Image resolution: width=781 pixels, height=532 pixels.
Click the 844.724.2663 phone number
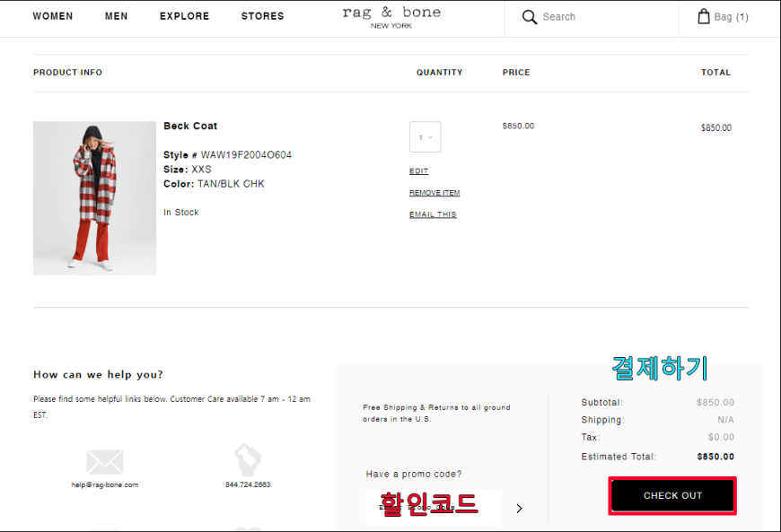[x=248, y=484]
